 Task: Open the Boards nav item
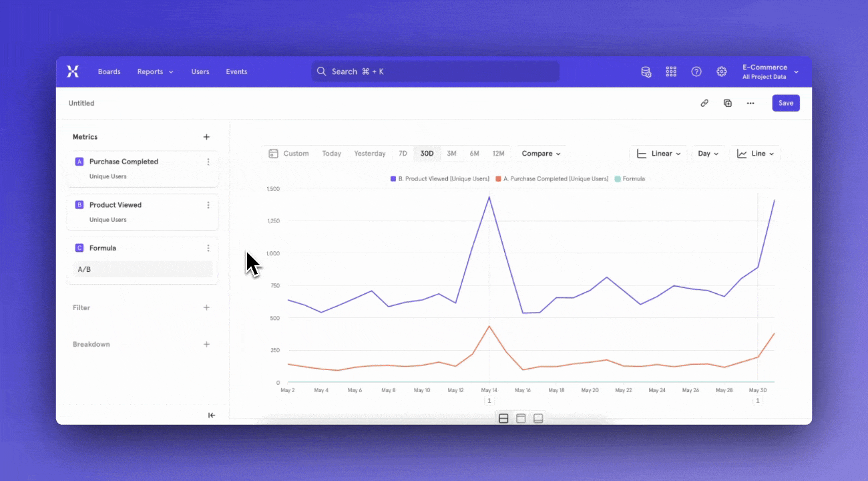(x=109, y=71)
